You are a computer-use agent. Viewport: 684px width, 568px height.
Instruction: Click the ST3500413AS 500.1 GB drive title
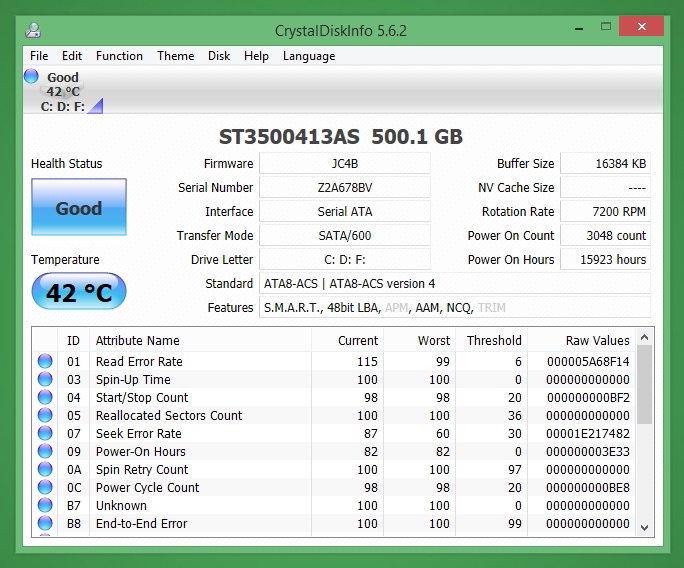tap(341, 137)
